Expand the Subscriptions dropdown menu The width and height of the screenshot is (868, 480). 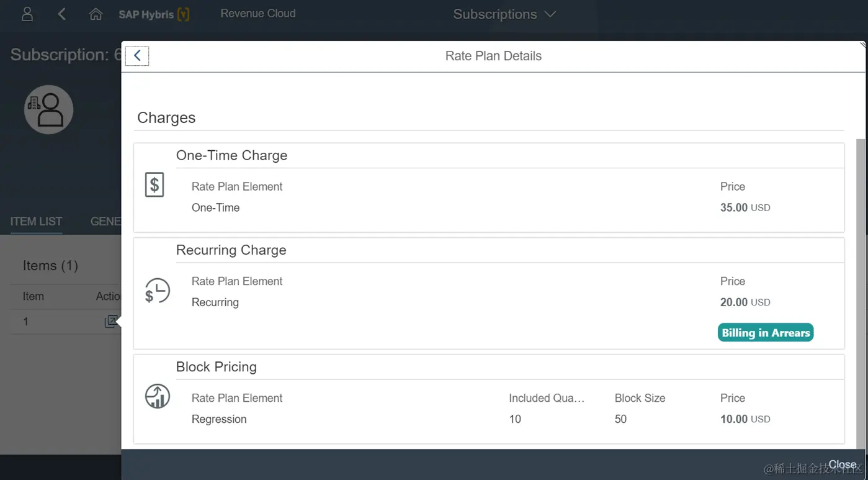(x=504, y=14)
